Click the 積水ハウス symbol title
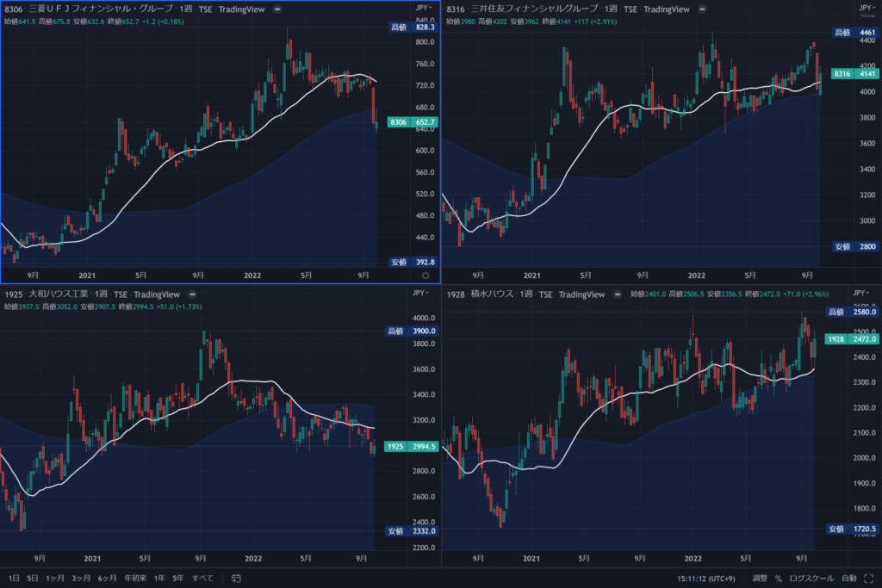Image resolution: width=882 pixels, height=588 pixels. point(492,294)
